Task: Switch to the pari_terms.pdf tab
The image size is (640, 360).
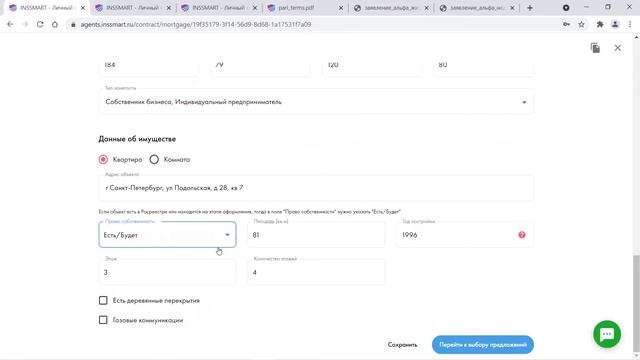Action: point(304,8)
